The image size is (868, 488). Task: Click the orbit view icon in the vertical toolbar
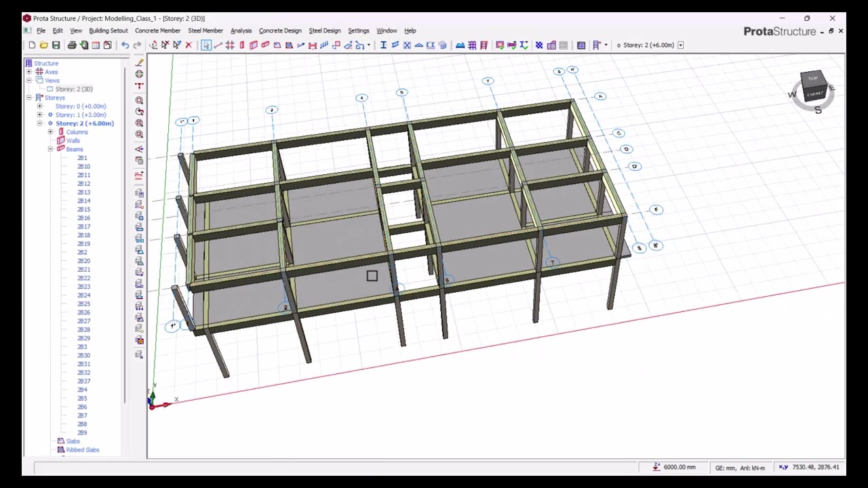pyautogui.click(x=139, y=74)
